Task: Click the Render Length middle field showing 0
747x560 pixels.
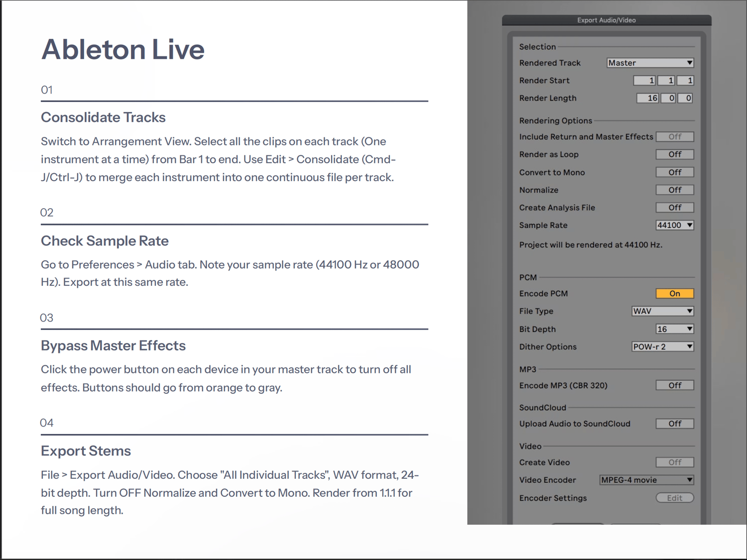Action: point(668,98)
